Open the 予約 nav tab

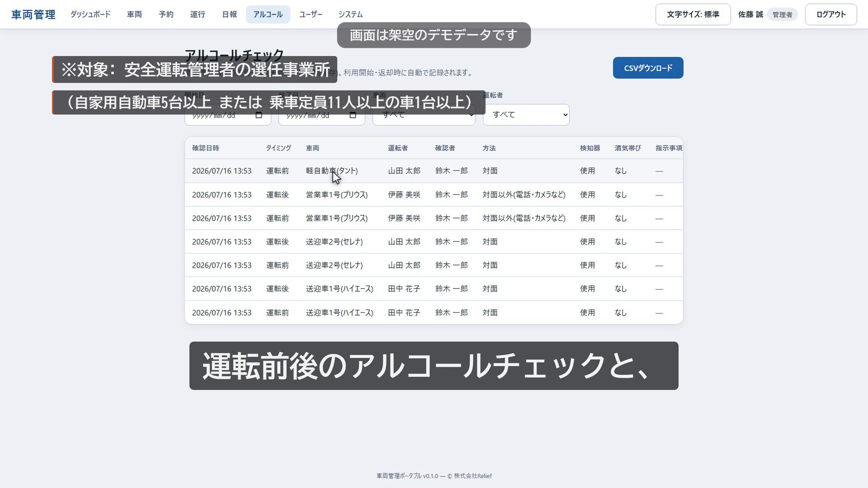[x=166, y=14]
